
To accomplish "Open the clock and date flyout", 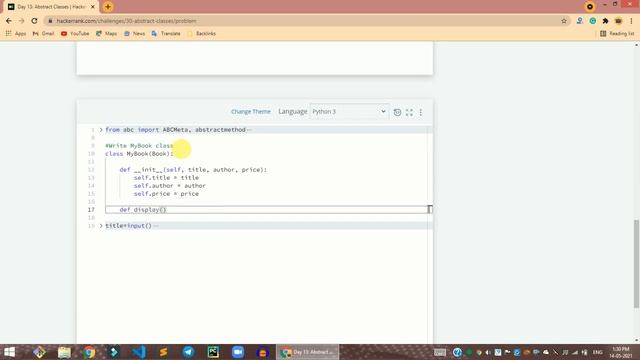I will tap(620, 352).
